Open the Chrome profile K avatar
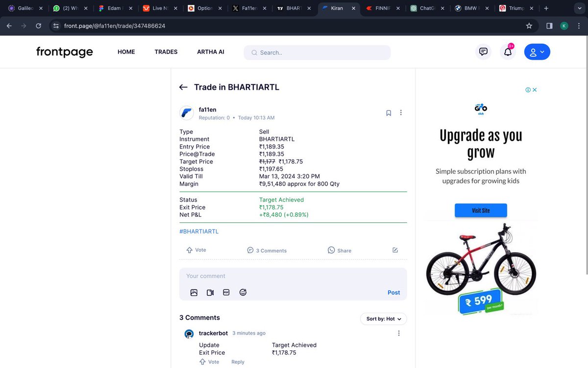Viewport: 588px width, 368px height. pyautogui.click(x=564, y=26)
